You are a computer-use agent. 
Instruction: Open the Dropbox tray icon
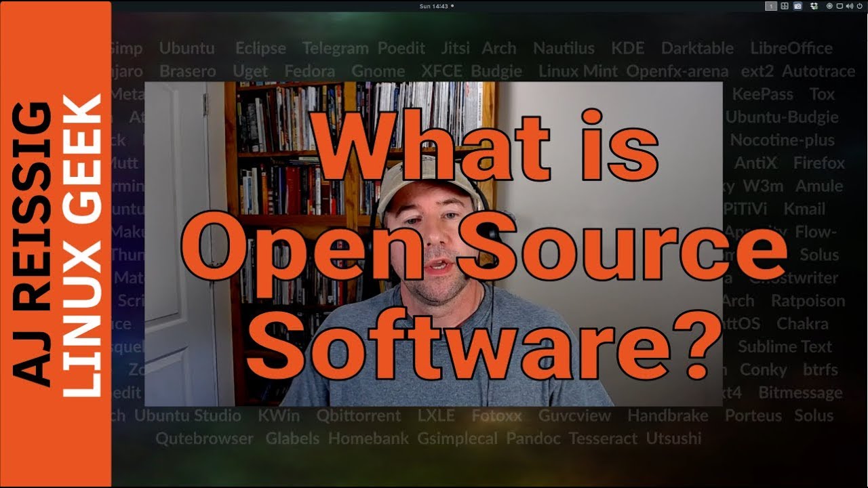(x=814, y=6)
